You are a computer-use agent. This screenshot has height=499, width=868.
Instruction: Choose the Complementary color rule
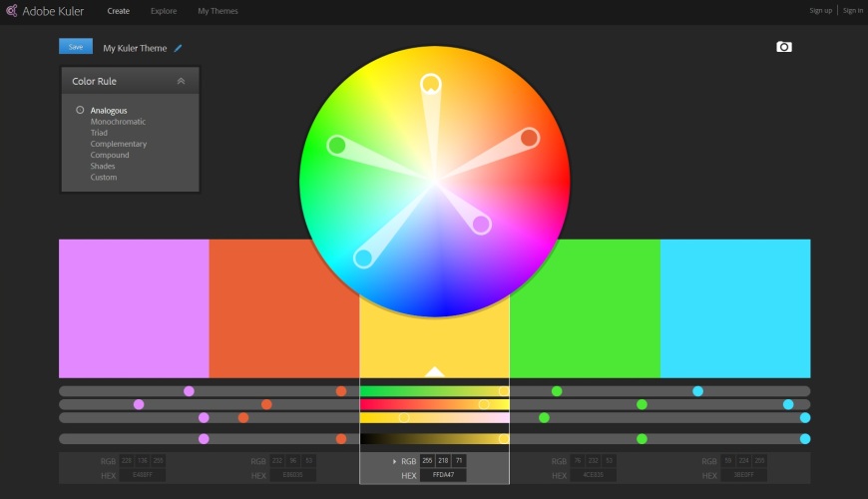pyautogui.click(x=119, y=144)
